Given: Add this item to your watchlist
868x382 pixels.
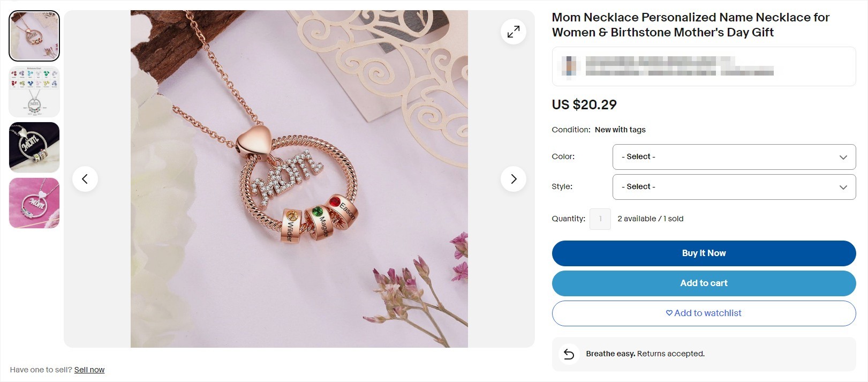Looking at the screenshot, I should 704,313.
